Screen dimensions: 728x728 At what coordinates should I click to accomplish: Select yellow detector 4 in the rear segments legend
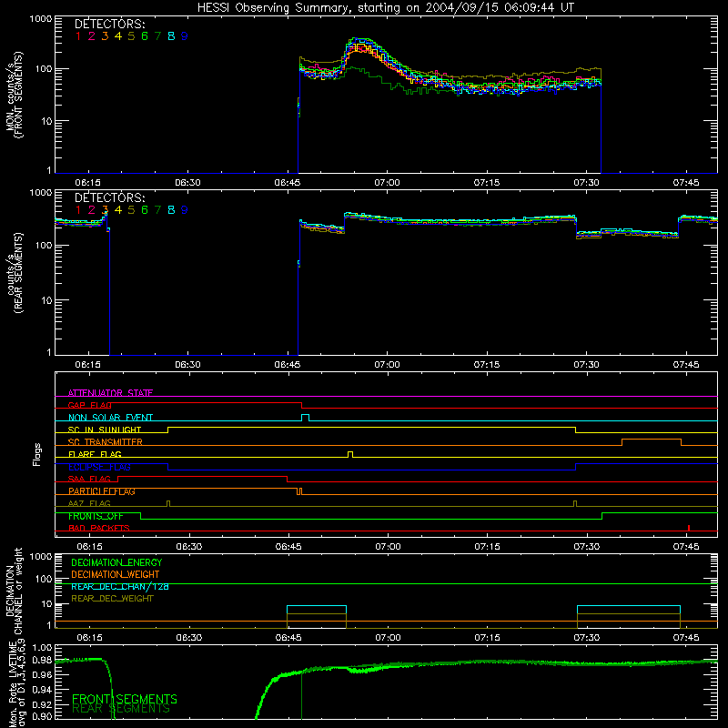(x=118, y=210)
